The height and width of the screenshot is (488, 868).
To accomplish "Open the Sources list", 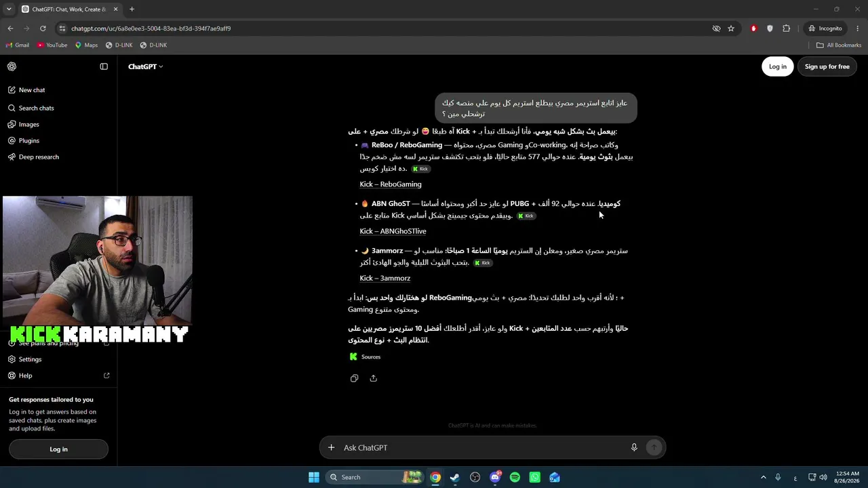I will 365,357.
